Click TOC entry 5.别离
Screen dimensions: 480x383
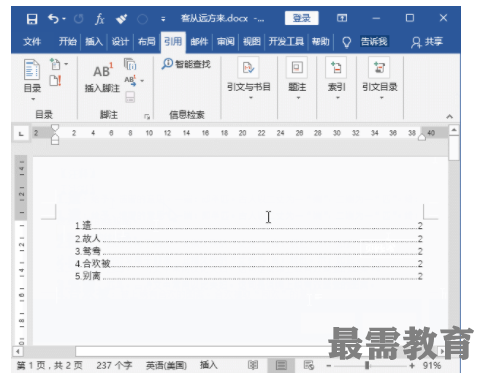(x=249, y=276)
